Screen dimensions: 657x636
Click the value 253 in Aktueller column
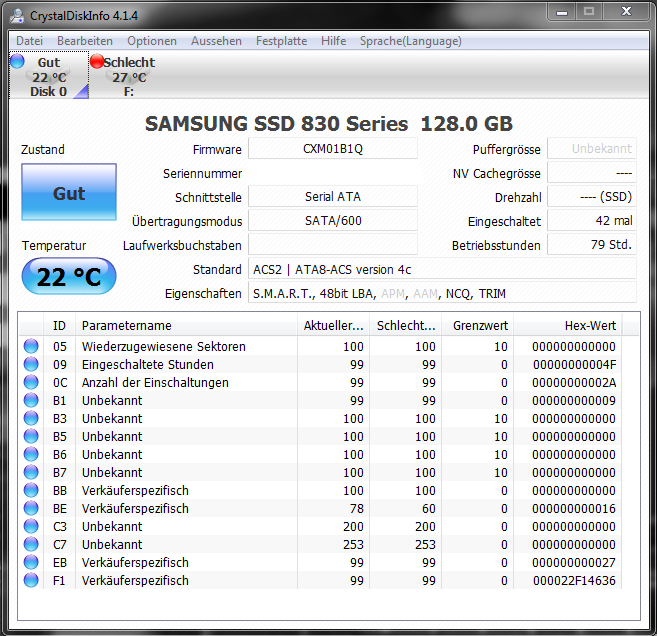(x=353, y=545)
